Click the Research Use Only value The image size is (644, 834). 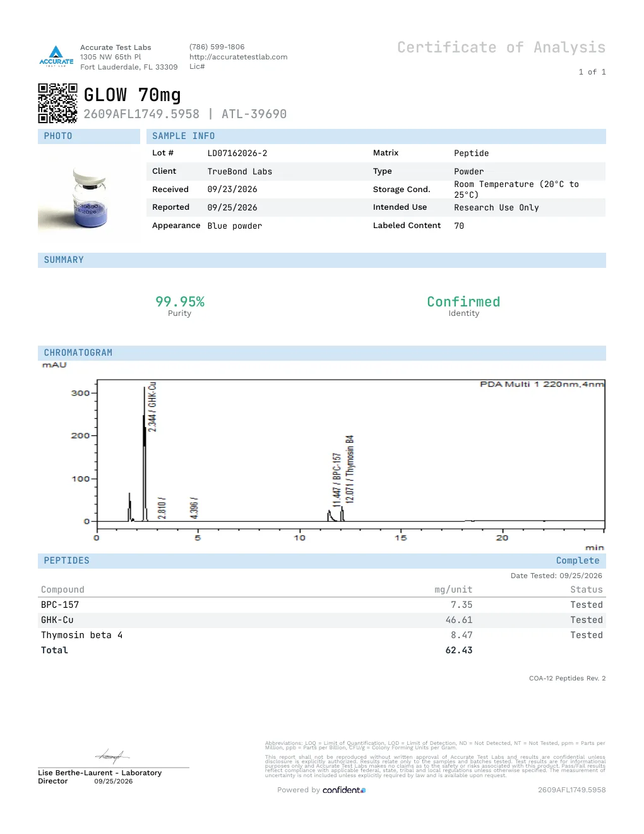tap(496, 208)
